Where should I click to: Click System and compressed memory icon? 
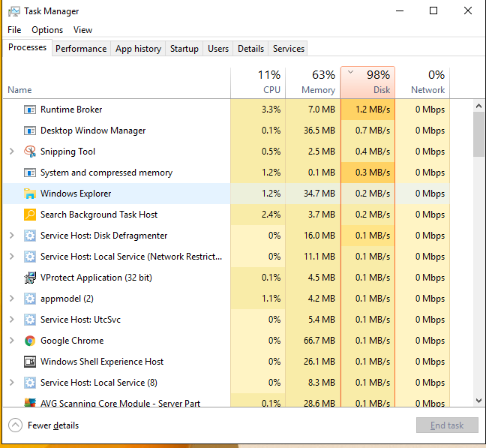click(x=30, y=173)
